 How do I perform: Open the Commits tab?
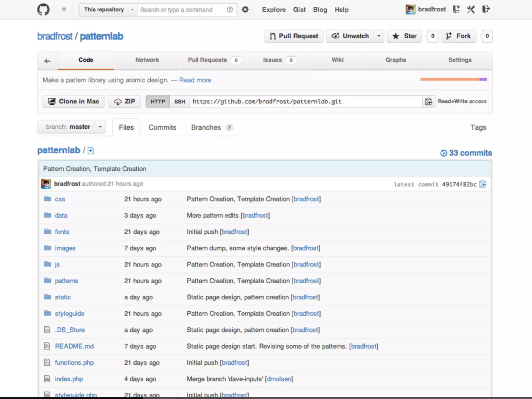click(x=162, y=128)
